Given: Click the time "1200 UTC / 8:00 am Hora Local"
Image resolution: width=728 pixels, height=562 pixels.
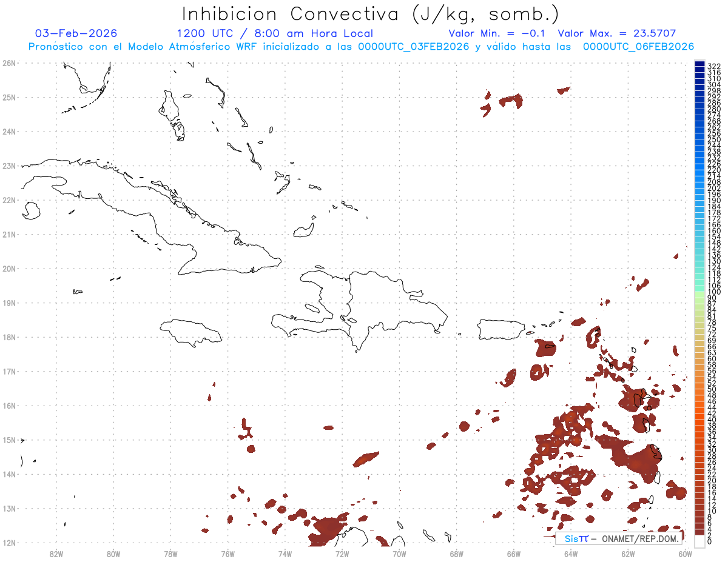Looking at the screenshot, I should (x=275, y=33).
